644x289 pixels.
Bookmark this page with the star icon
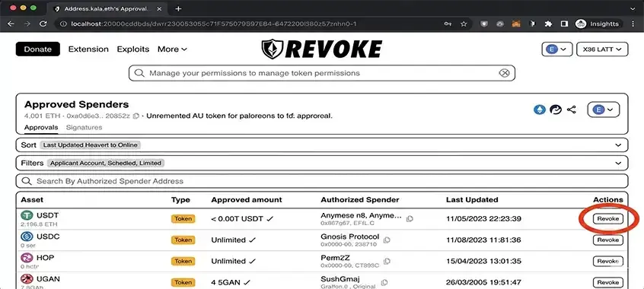[464, 24]
